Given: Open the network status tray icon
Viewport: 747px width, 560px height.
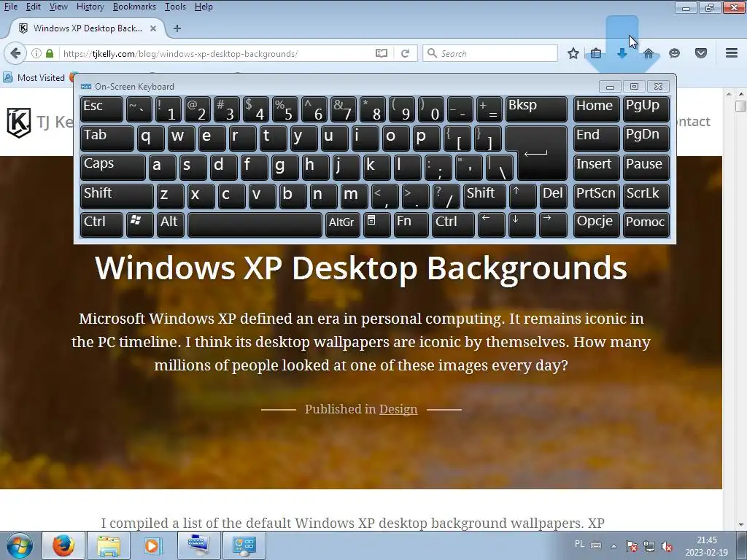Looking at the screenshot, I should pos(649,546).
